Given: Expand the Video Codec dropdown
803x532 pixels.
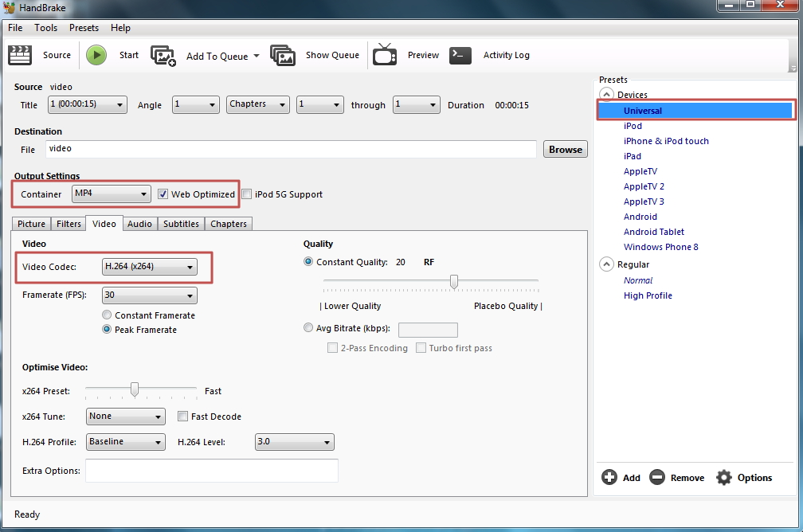Looking at the screenshot, I should point(150,267).
